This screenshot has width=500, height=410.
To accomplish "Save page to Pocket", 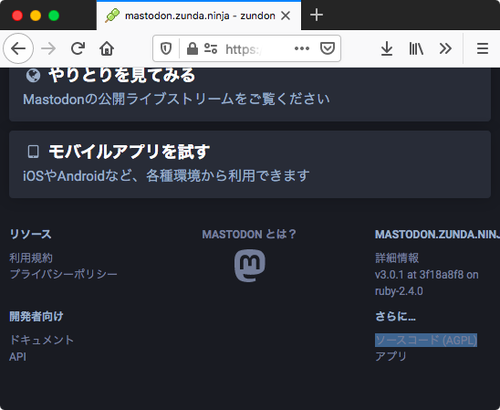I will pos(327,49).
